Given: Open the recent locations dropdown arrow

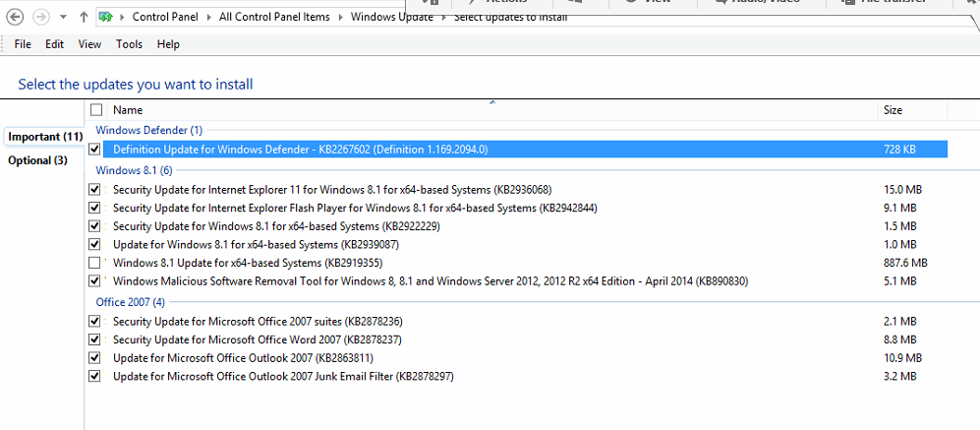Looking at the screenshot, I should click(x=63, y=18).
